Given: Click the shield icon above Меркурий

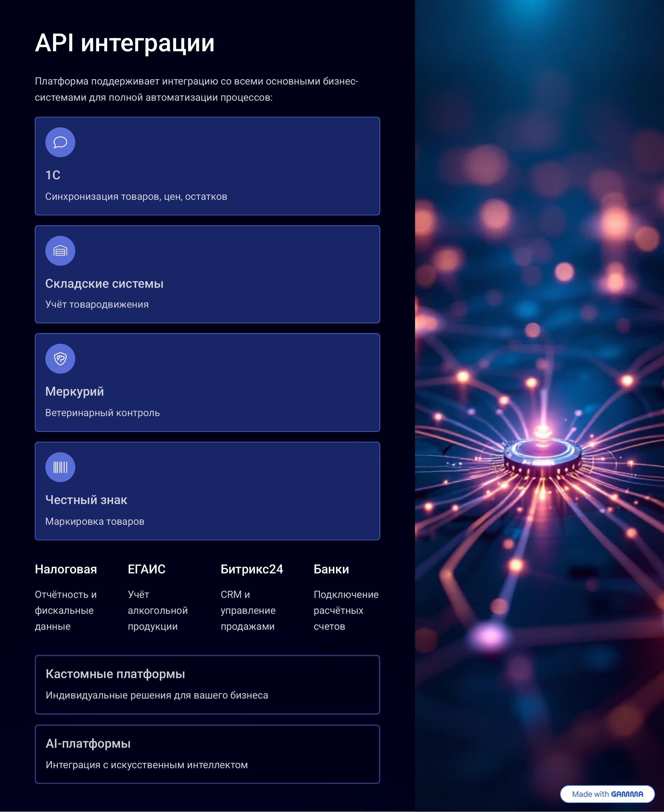Looking at the screenshot, I should pyautogui.click(x=60, y=359).
